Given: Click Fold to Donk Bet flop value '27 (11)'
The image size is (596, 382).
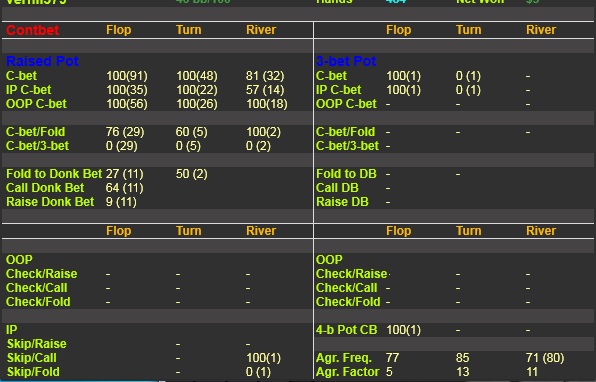Looking at the screenshot, I should coord(125,174).
